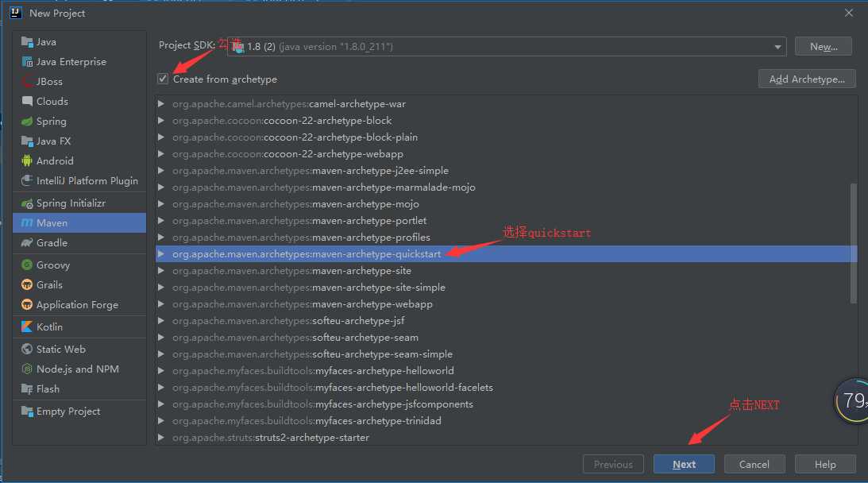Select maven-archetype-profiles text

click(x=371, y=237)
